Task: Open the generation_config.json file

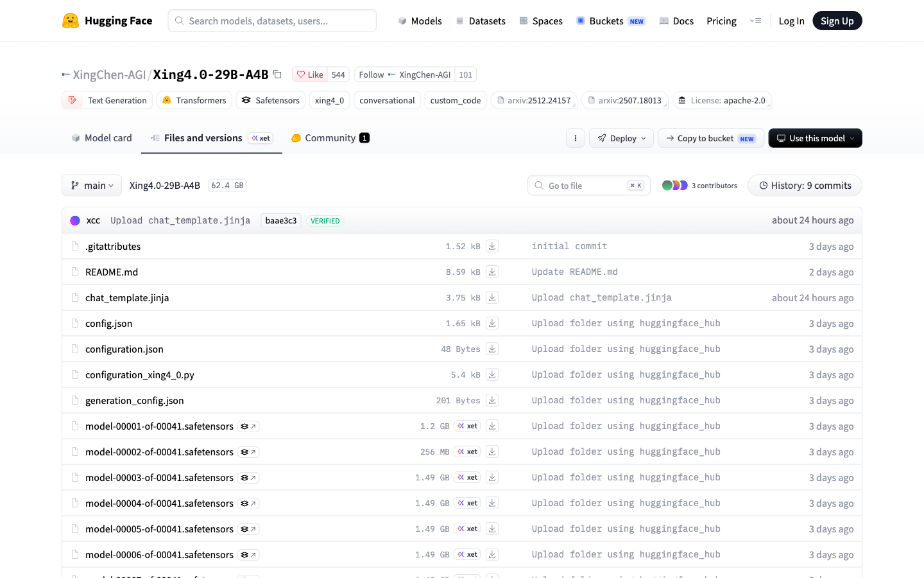Action: 135,400
